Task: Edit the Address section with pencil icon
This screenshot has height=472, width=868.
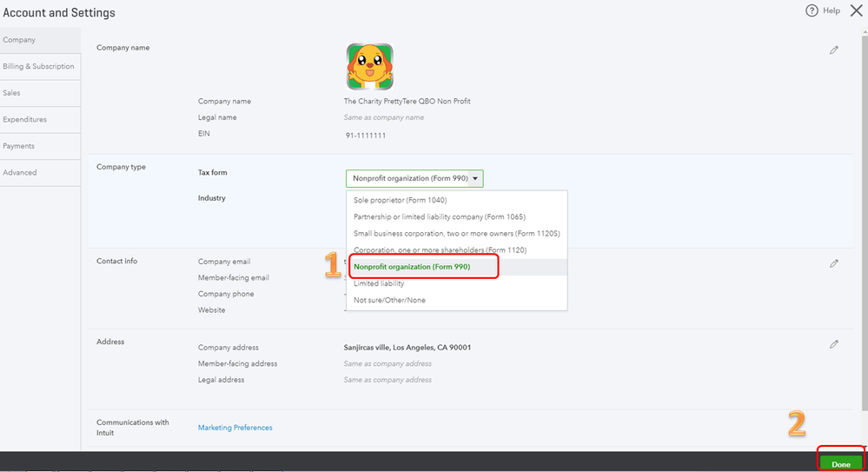Action: tap(833, 344)
